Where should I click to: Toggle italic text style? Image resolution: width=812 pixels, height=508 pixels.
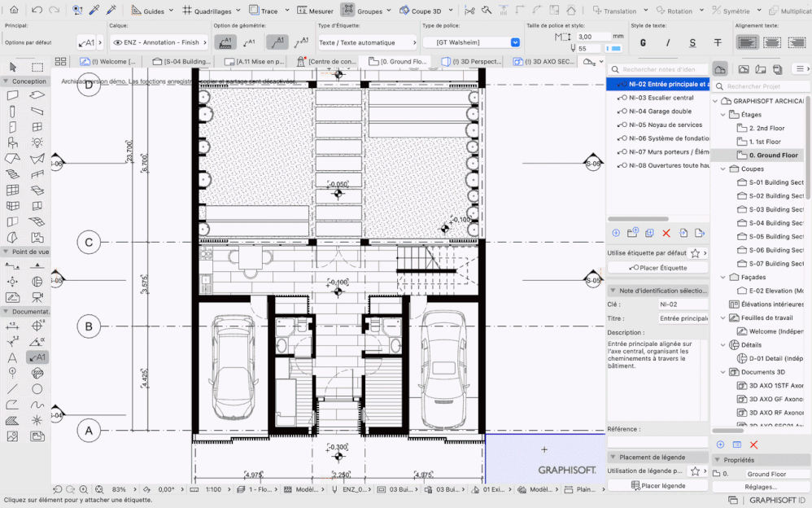point(668,42)
